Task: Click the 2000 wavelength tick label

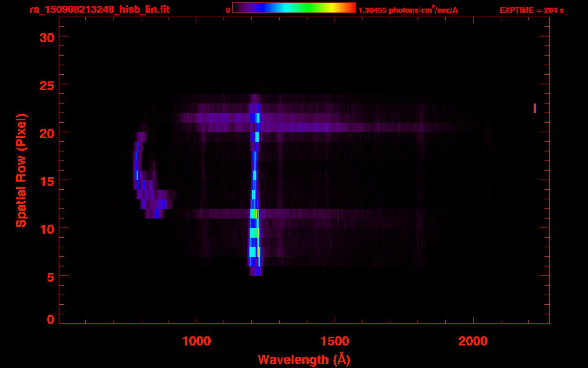Action: [473, 341]
